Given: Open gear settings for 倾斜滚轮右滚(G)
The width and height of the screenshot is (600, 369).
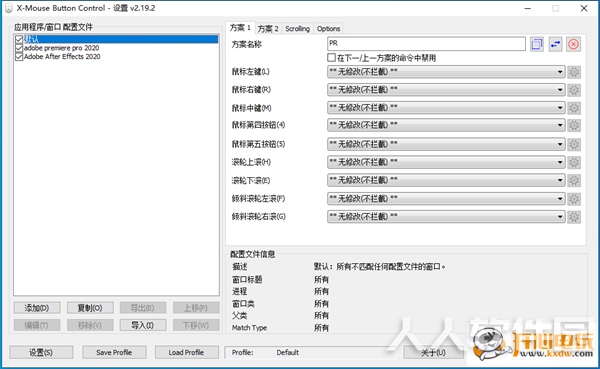Looking at the screenshot, I should (574, 217).
